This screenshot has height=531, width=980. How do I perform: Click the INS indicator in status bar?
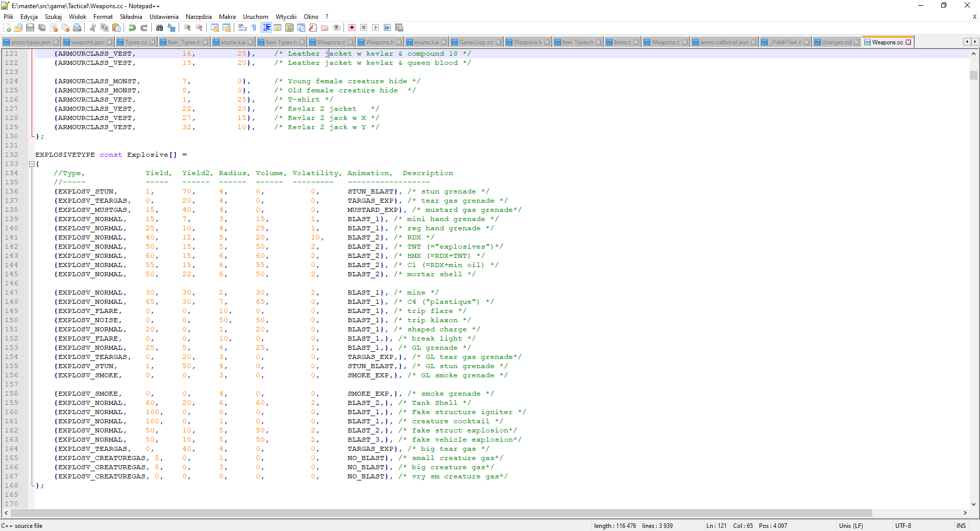(961, 526)
